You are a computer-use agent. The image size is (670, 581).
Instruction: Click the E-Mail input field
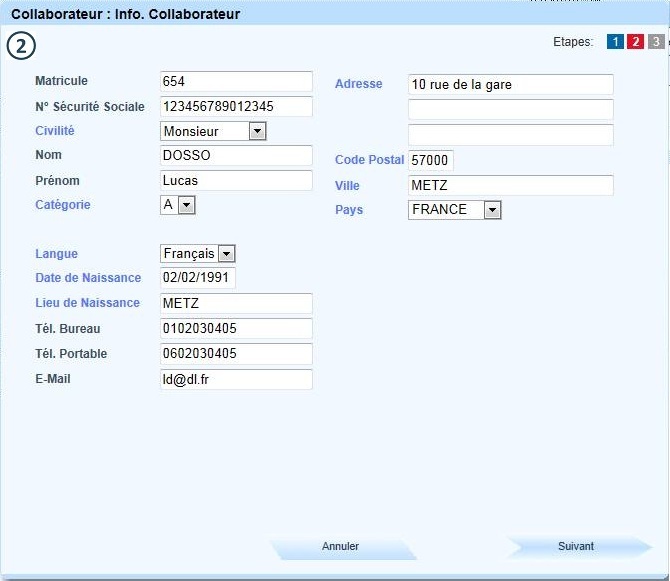[x=236, y=380]
